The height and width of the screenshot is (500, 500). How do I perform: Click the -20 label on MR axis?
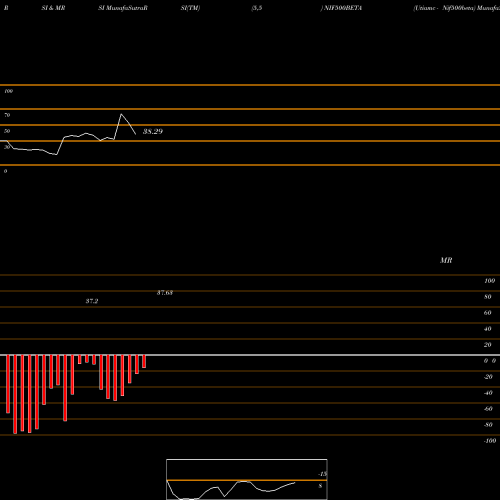coord(488,377)
